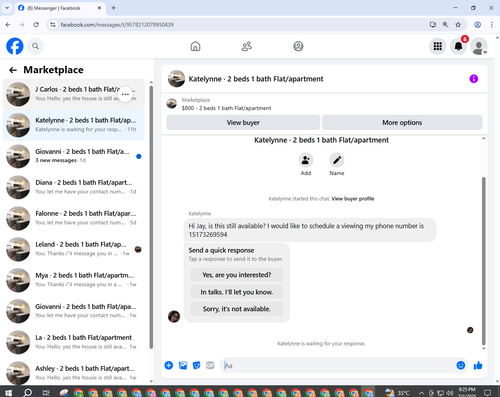Open Falonne conversation
This screenshot has width=500, height=397.
click(x=74, y=218)
